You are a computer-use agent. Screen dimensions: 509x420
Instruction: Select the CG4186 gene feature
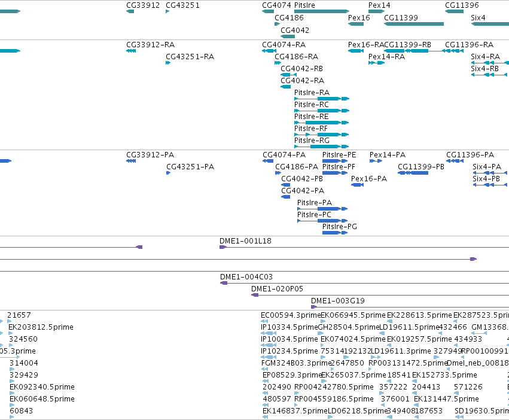tap(277, 24)
